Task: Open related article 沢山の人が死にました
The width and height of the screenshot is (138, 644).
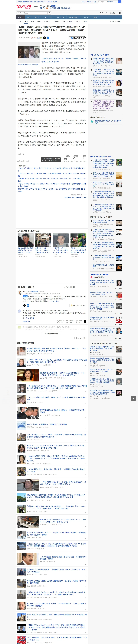Action: [51, 175]
